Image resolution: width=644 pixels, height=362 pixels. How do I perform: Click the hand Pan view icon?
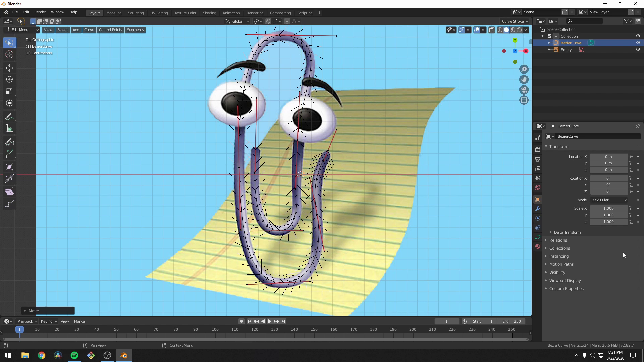pos(524,80)
